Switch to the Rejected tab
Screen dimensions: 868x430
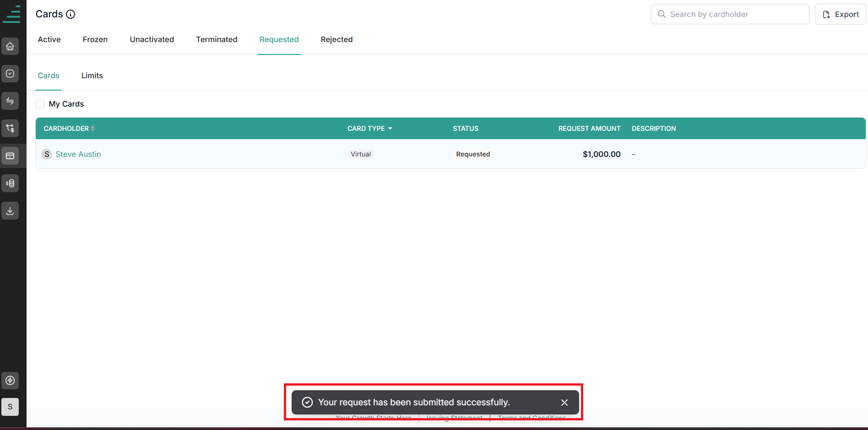point(337,39)
